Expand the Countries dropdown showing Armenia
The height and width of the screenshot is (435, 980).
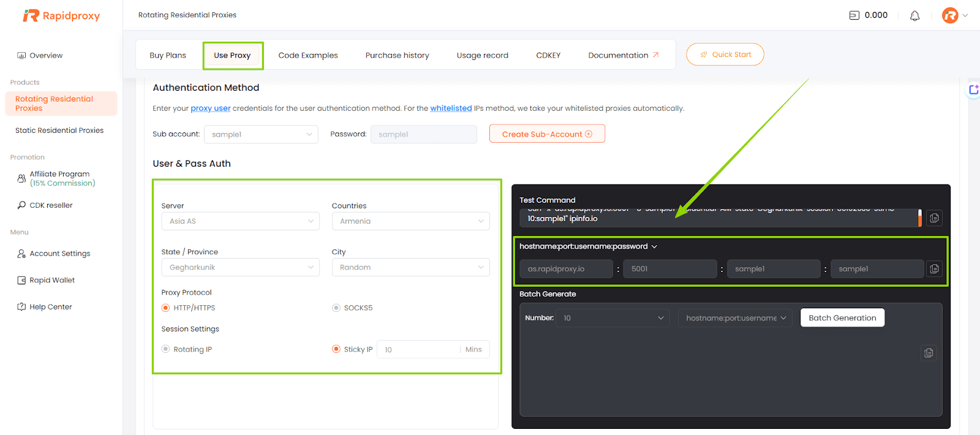pos(410,221)
